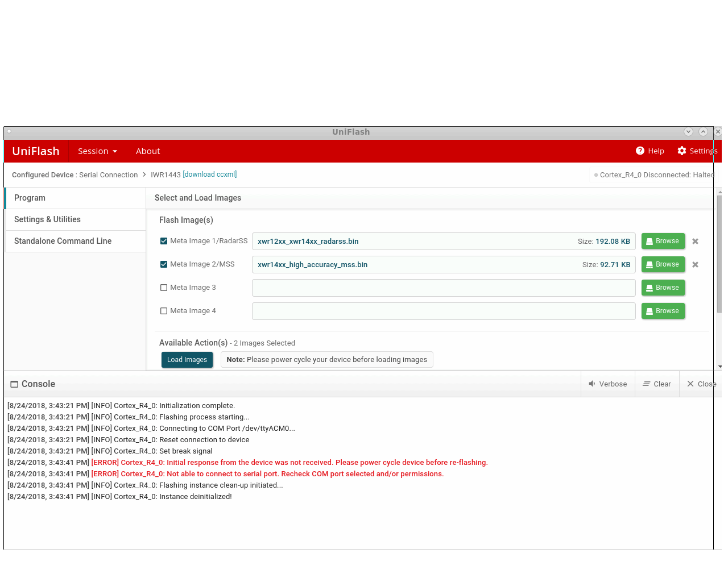Image resolution: width=728 pixels, height=582 pixels.
Task: Click the Not able to connect error line
Action: pos(267,473)
